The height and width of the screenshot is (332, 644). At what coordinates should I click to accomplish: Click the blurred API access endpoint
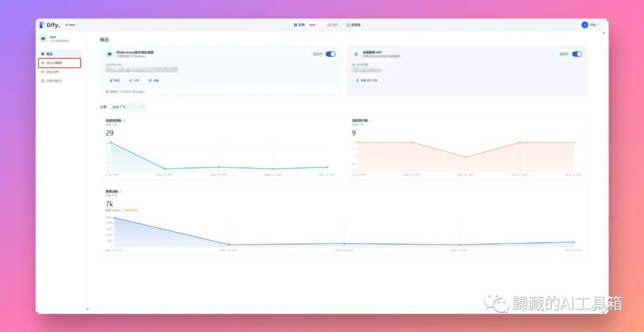[x=367, y=70]
